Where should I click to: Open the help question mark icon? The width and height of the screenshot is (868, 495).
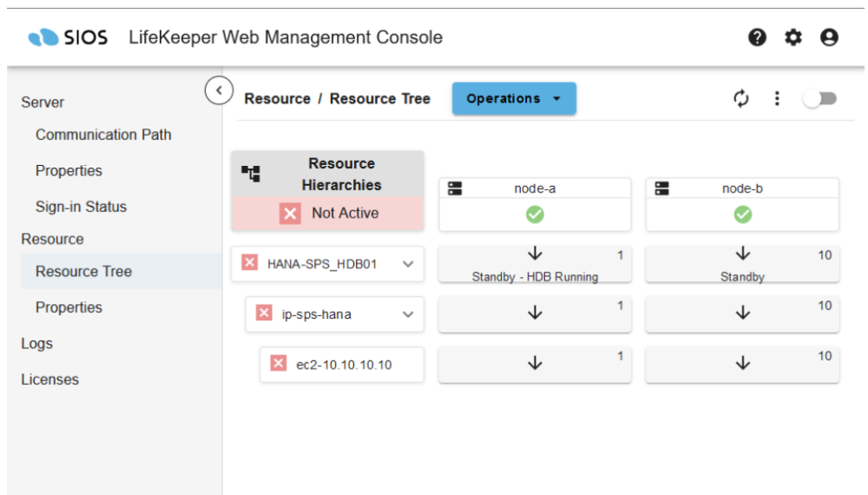click(757, 37)
